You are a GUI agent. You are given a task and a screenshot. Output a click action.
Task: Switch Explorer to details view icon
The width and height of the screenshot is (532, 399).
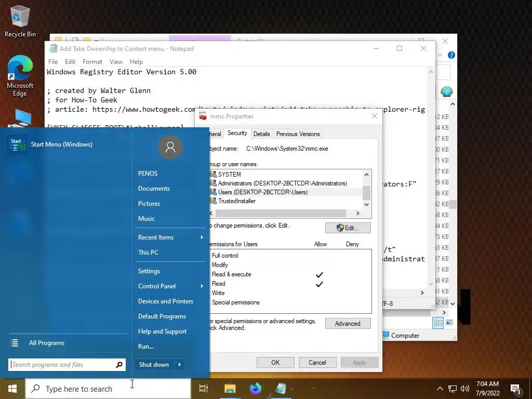point(438,323)
